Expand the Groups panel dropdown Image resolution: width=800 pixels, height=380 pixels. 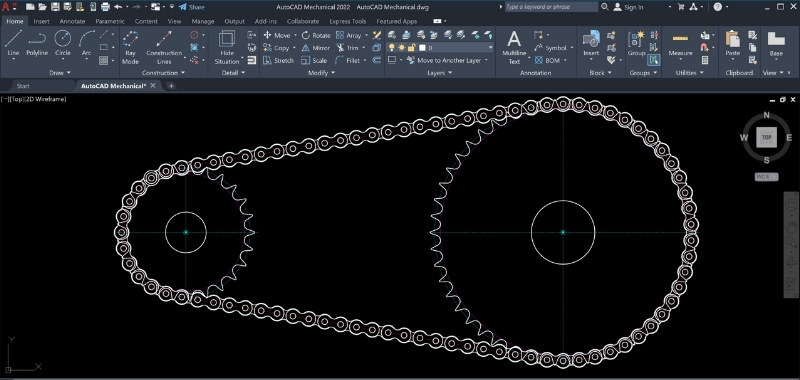643,73
